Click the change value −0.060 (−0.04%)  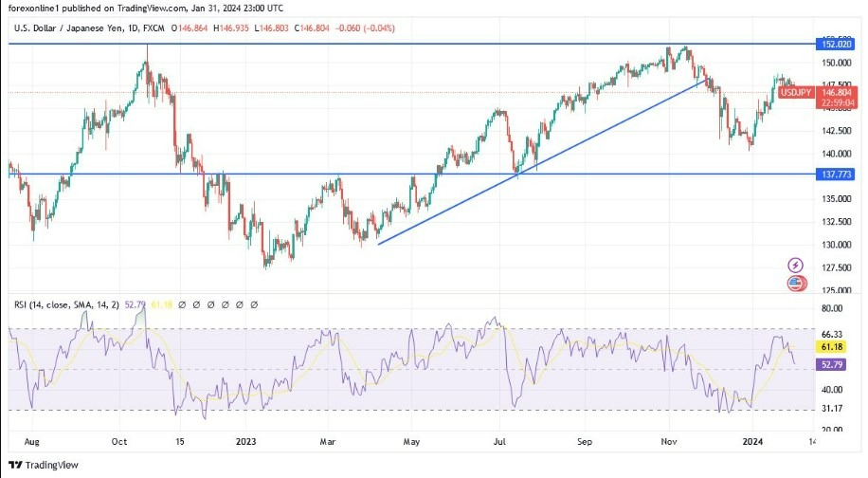365,28
